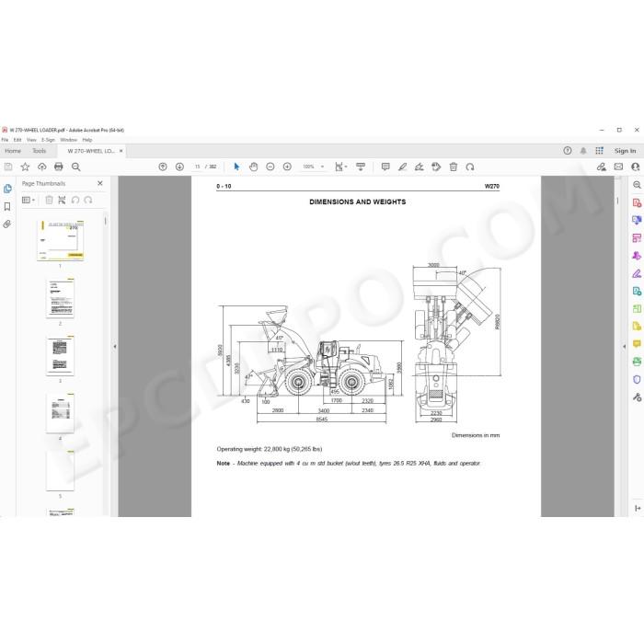Viewport: 644px width, 644px height.
Task: Click the upload to cloud icon
Action: click(42, 167)
